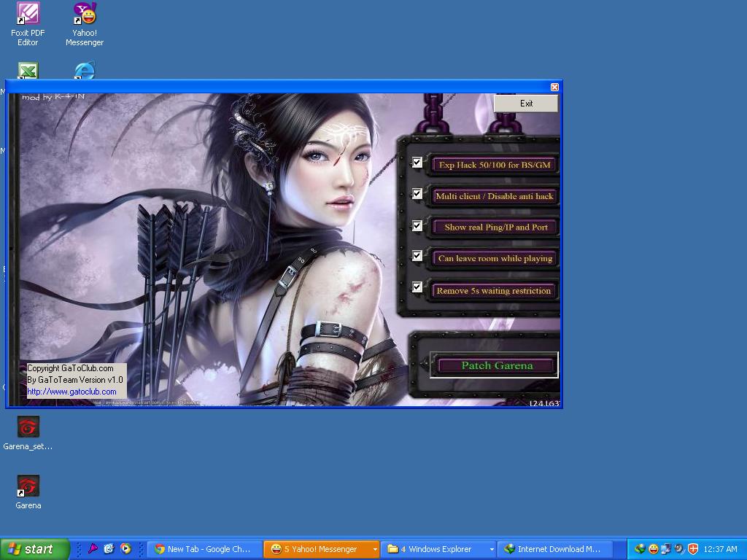Click the red shield tray icon
The image size is (747, 560).
click(693, 549)
